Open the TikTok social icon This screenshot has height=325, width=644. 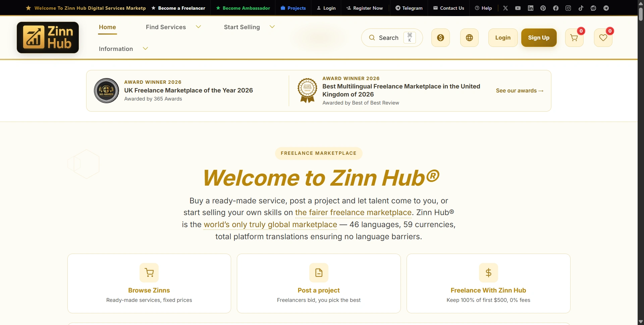tap(581, 8)
